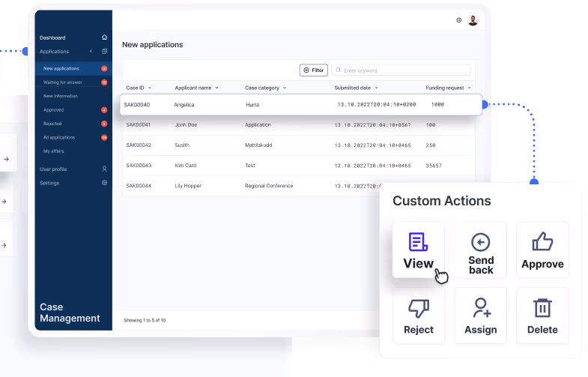This screenshot has width=588, height=377.
Task: Click the Send back action label
Action: coord(481,265)
